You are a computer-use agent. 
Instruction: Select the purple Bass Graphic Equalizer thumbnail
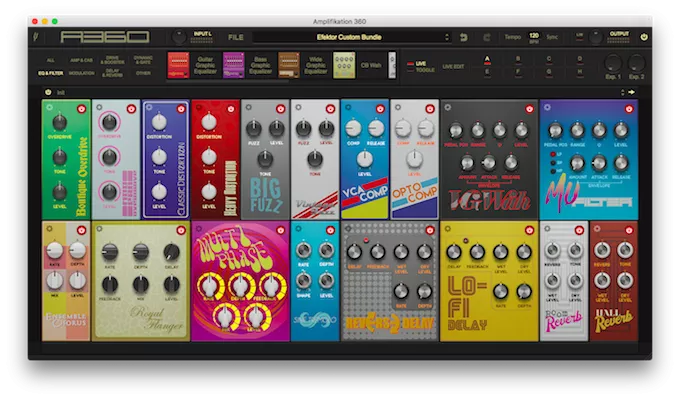(x=233, y=66)
